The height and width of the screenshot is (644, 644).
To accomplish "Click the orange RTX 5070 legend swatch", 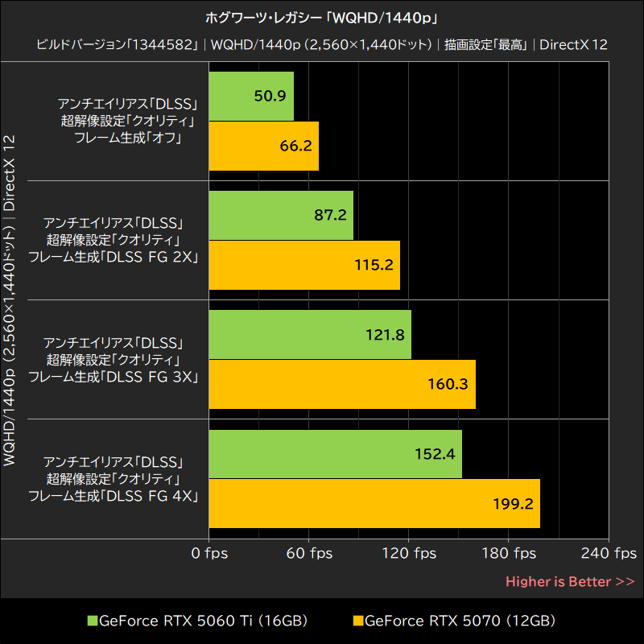I will 358,621.
